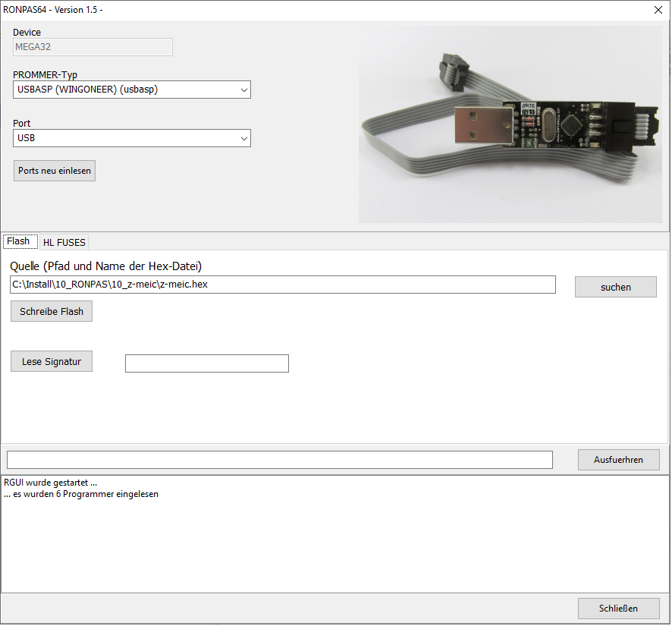Focus the command input field beside Ausfuehren
Screen dimensions: 672x626
[280, 460]
